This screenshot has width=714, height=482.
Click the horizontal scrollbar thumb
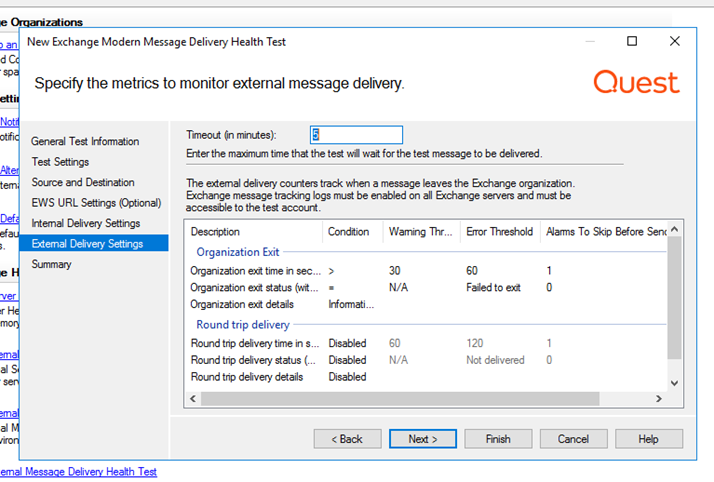[x=400, y=399]
